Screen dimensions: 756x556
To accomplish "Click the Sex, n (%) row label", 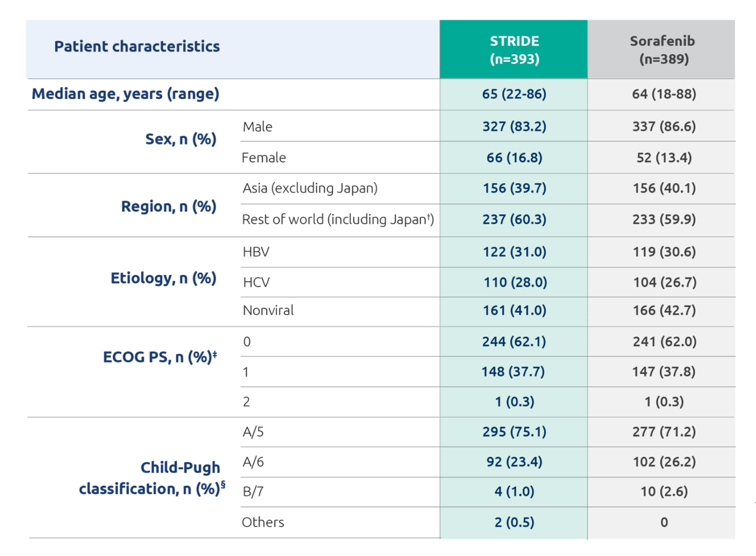I will coord(181,139).
